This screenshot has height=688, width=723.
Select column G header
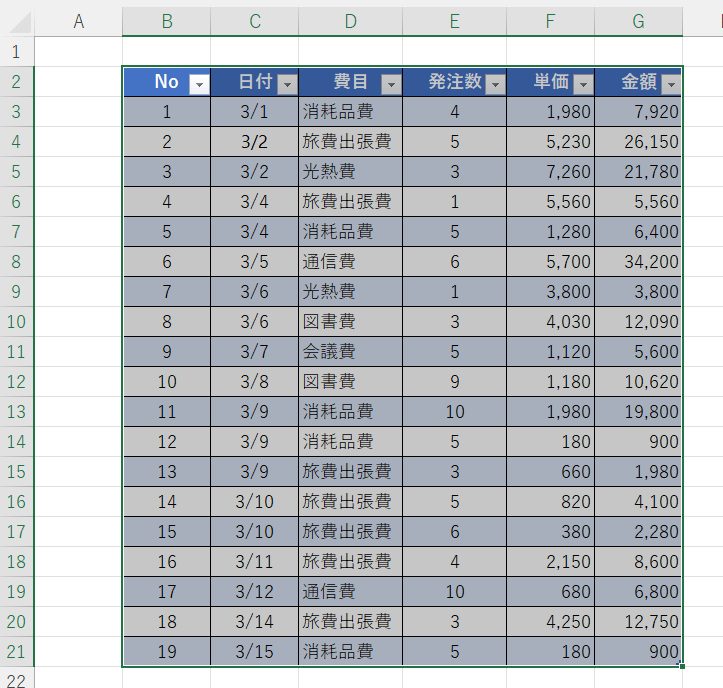click(638, 21)
